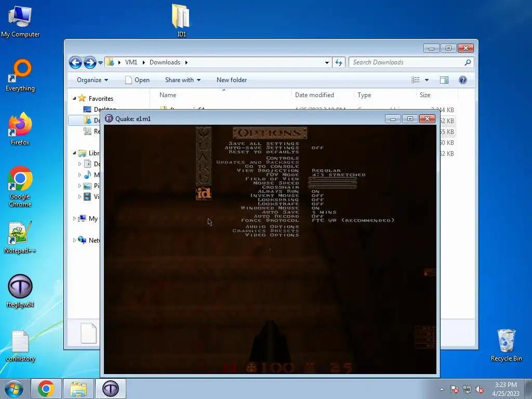Open the Share with dropdown
This screenshot has width=532, height=399.
tap(182, 80)
